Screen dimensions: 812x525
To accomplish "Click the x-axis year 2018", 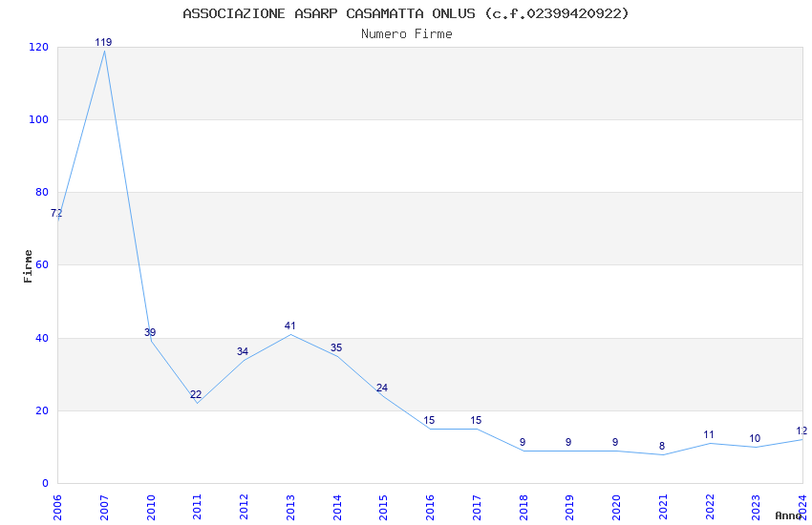I will (524, 508).
